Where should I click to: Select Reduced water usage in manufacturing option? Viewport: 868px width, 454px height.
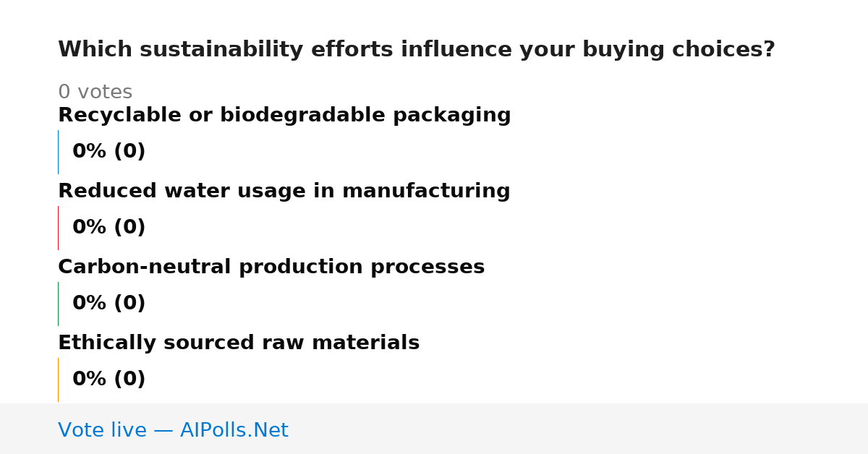tap(284, 192)
